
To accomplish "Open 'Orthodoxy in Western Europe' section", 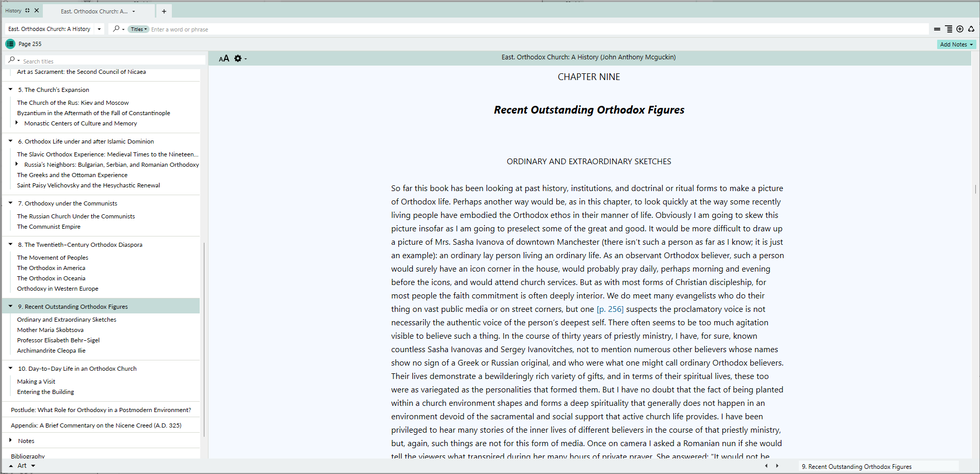I will [58, 289].
